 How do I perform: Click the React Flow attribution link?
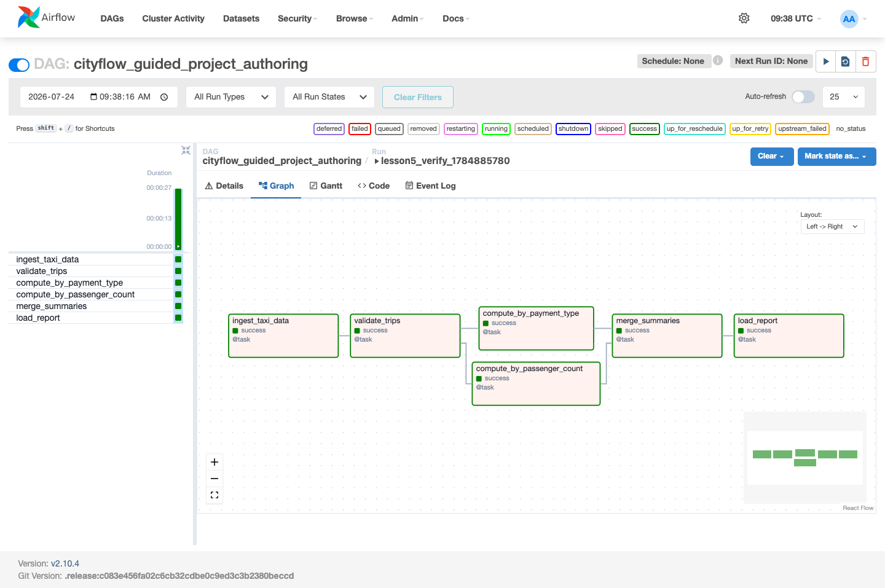[858, 508]
